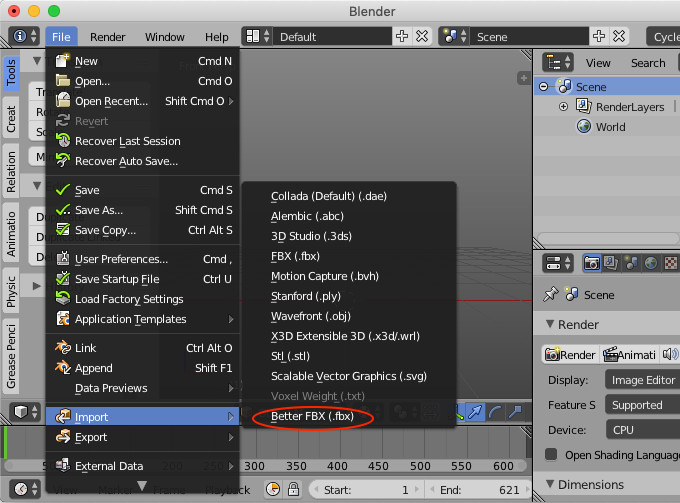Select Wavefront (.obj) import option
This screenshot has width=680, height=503.
[x=349, y=316]
